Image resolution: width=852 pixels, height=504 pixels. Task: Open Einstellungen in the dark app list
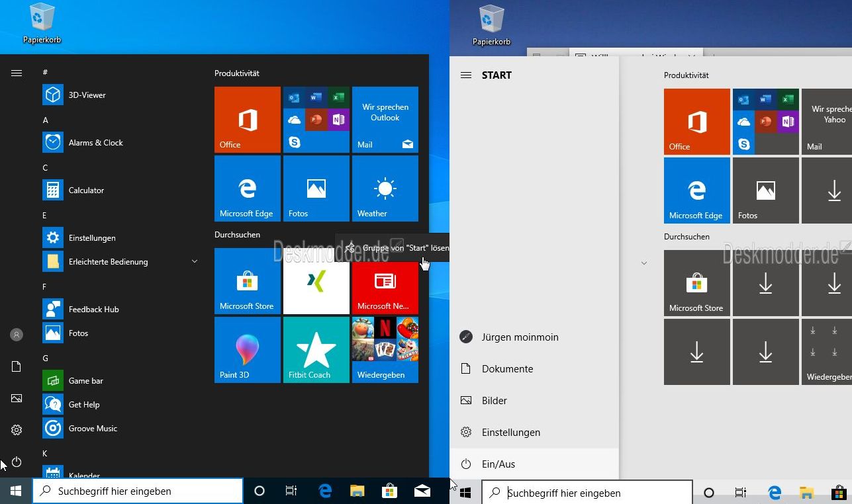coord(119,237)
